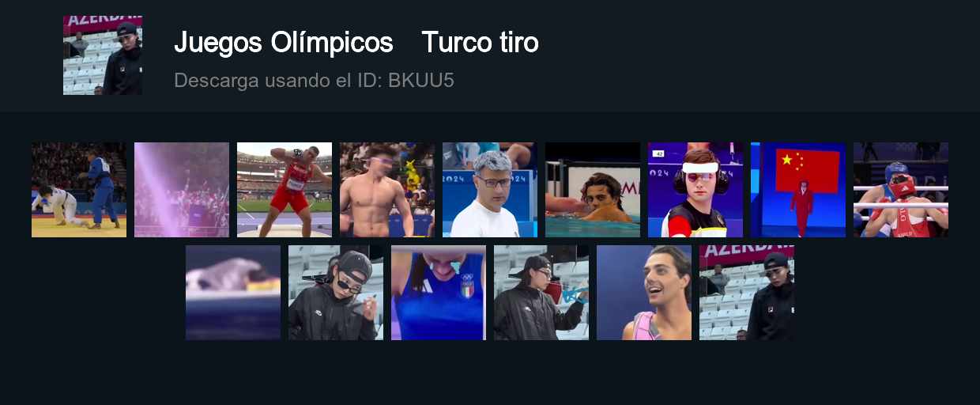980x405 pixels.
Task: Open the shot put thrower GIF
Action: coord(285,190)
